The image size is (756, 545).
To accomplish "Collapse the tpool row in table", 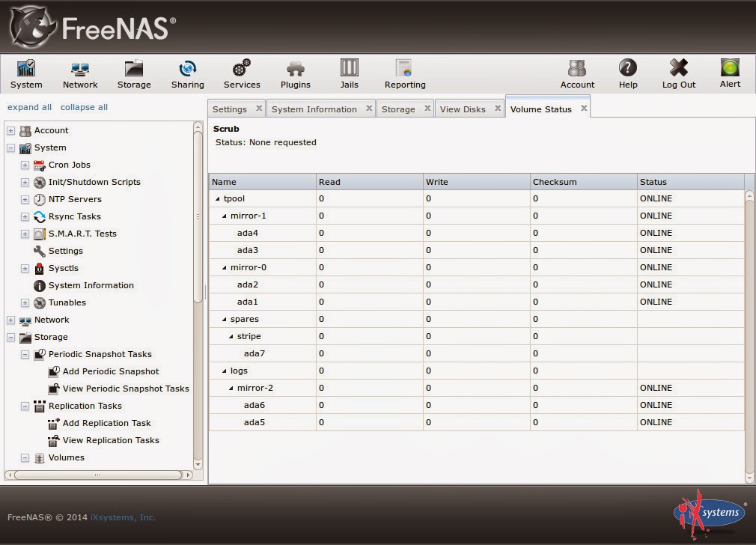I will coord(218,198).
